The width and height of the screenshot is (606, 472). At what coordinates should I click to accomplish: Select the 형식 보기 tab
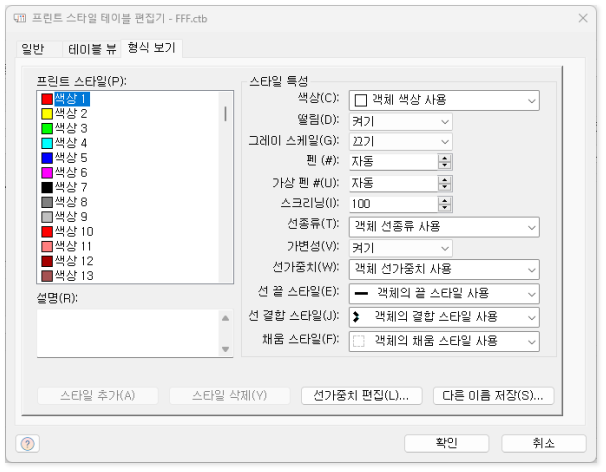click(x=152, y=48)
